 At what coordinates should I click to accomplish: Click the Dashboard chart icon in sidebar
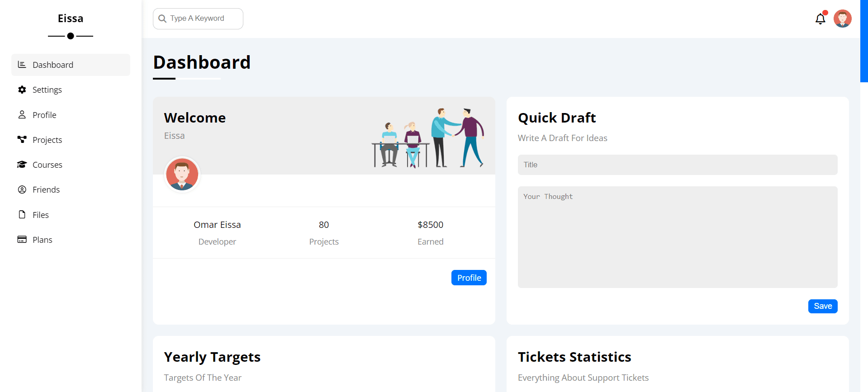pos(22,65)
